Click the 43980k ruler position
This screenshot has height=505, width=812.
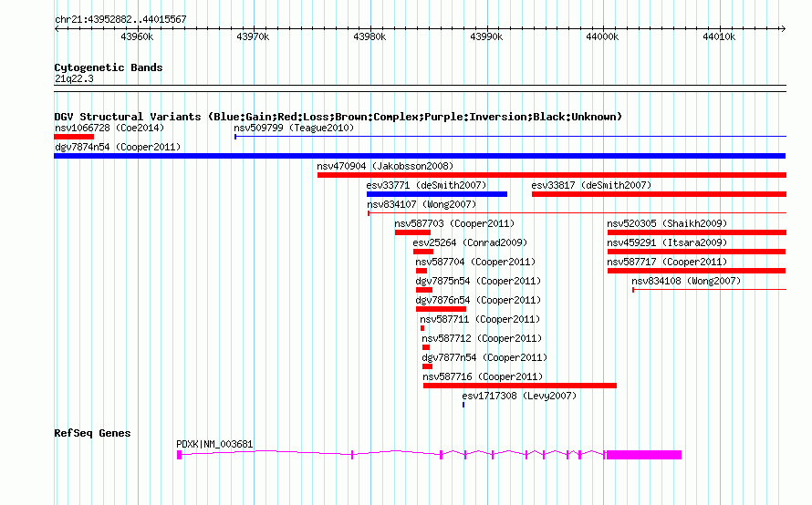pyautogui.click(x=370, y=36)
